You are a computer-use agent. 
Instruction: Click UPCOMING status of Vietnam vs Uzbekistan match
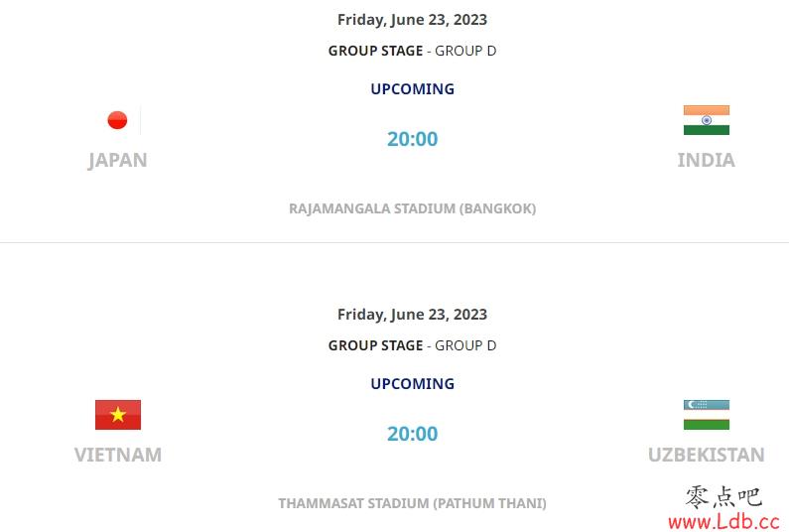412,383
